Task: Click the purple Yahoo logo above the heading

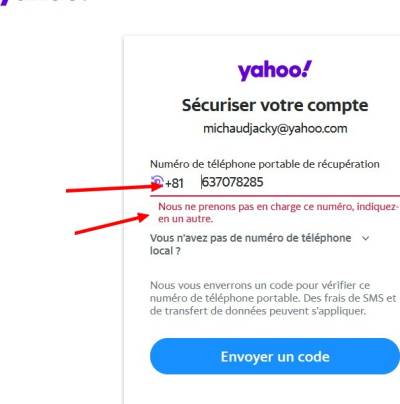Action: pyautogui.click(x=275, y=71)
